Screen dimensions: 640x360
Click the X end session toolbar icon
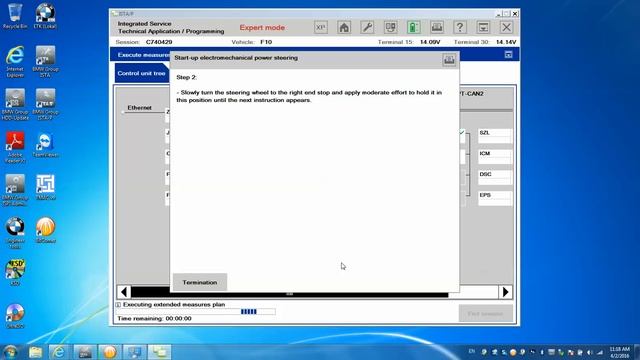[507, 27]
